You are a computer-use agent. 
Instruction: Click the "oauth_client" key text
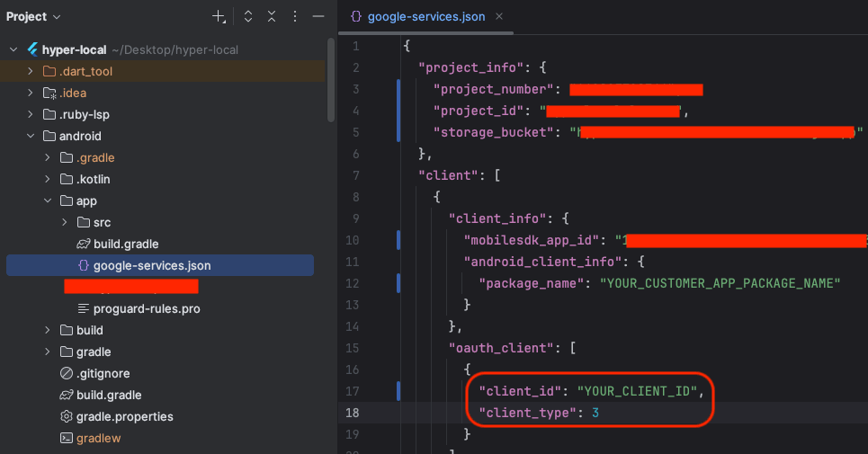click(501, 348)
